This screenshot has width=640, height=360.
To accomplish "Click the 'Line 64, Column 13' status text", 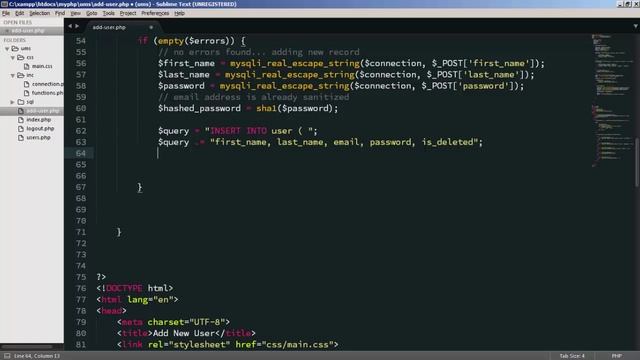I will (x=37, y=356).
